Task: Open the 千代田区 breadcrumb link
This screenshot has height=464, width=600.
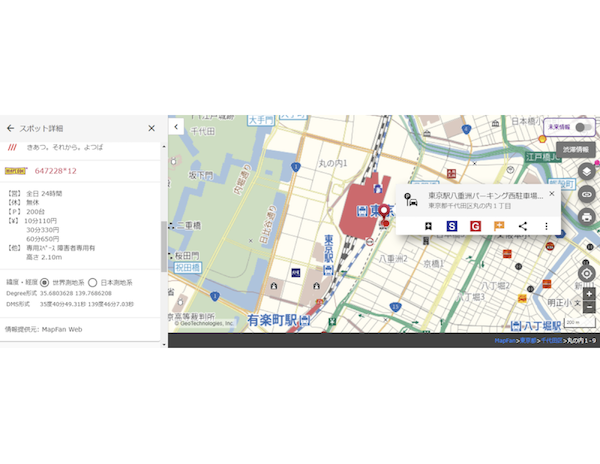Action: (x=551, y=340)
